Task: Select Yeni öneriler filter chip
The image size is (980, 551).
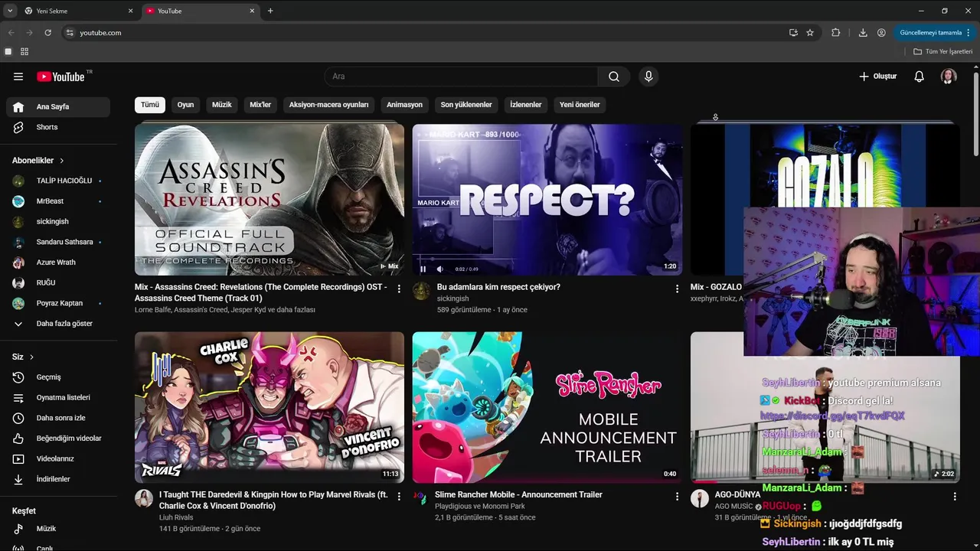Action: pos(580,105)
